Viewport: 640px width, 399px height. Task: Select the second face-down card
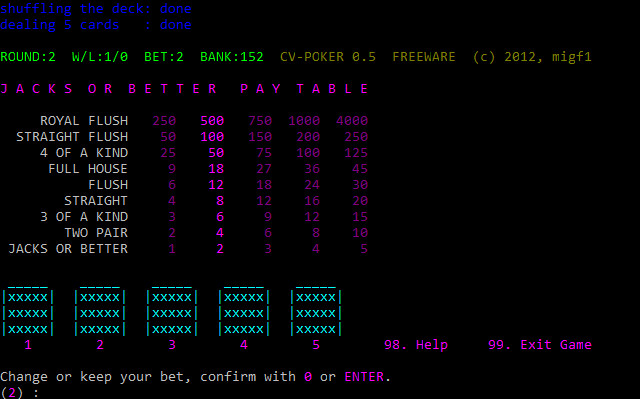(100, 312)
